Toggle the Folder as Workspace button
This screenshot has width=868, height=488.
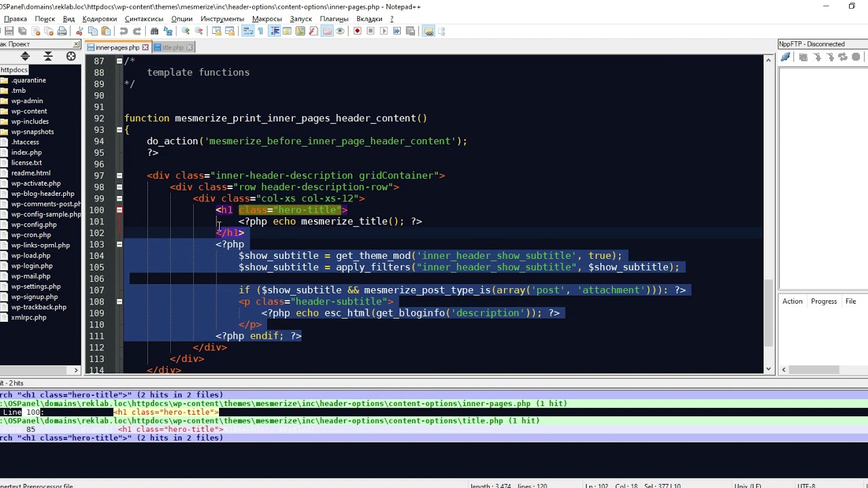coord(327,31)
